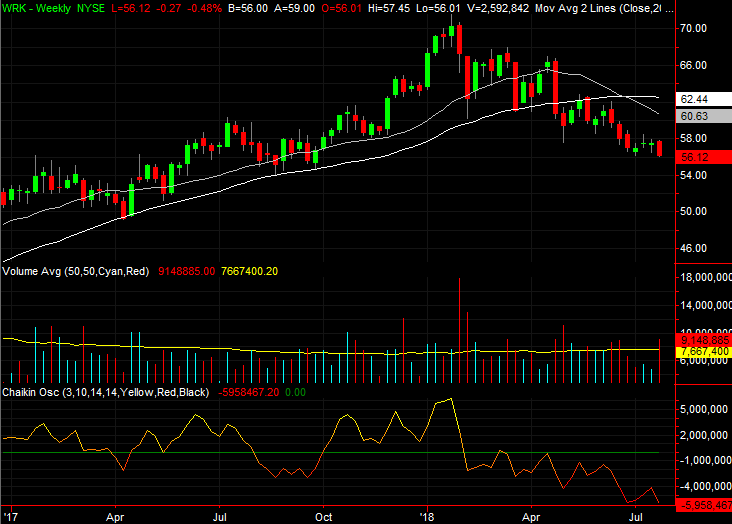Click the 54.00 price axis label
This screenshot has width=732, height=524.
click(693, 175)
